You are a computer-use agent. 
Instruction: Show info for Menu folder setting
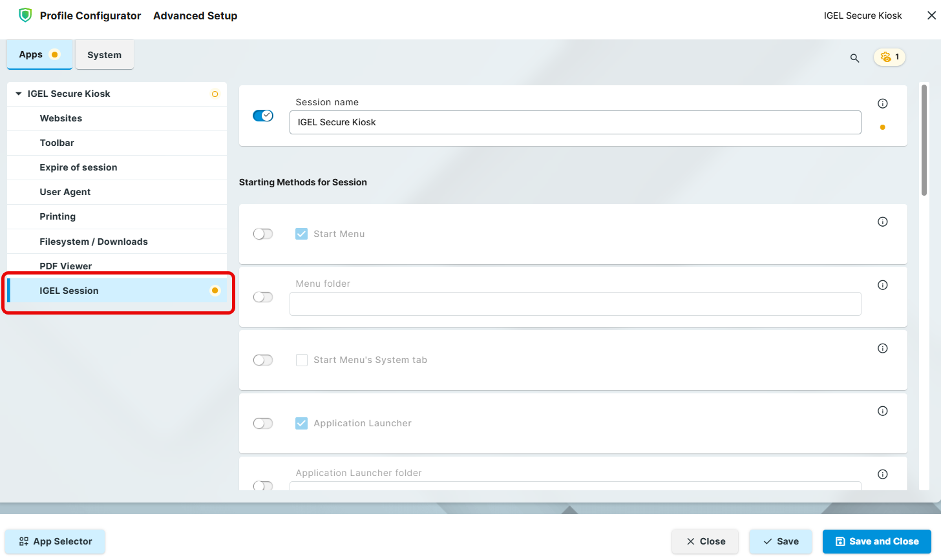(882, 285)
